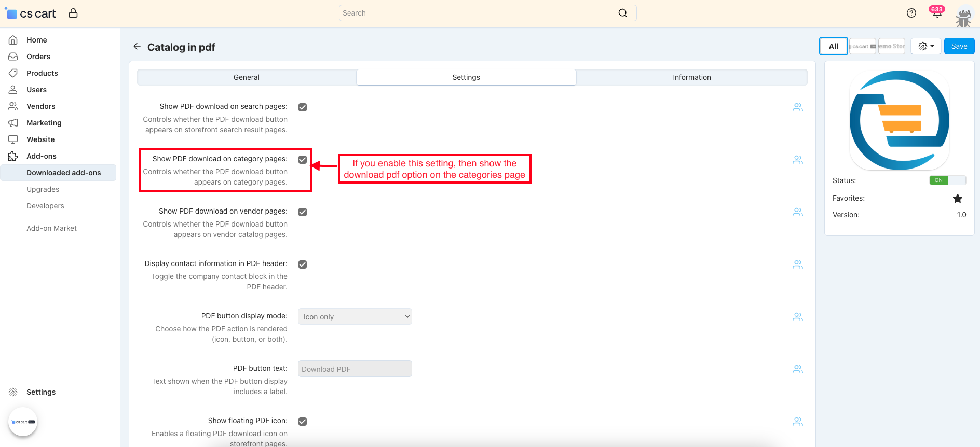This screenshot has width=980, height=447.
Task: Expand the gear settings dropdown near Save
Action: click(x=925, y=46)
